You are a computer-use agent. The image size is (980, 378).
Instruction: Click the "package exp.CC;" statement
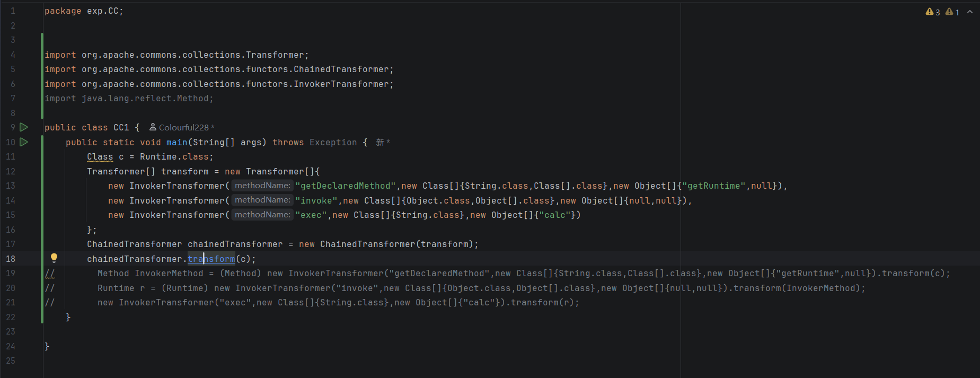point(84,11)
